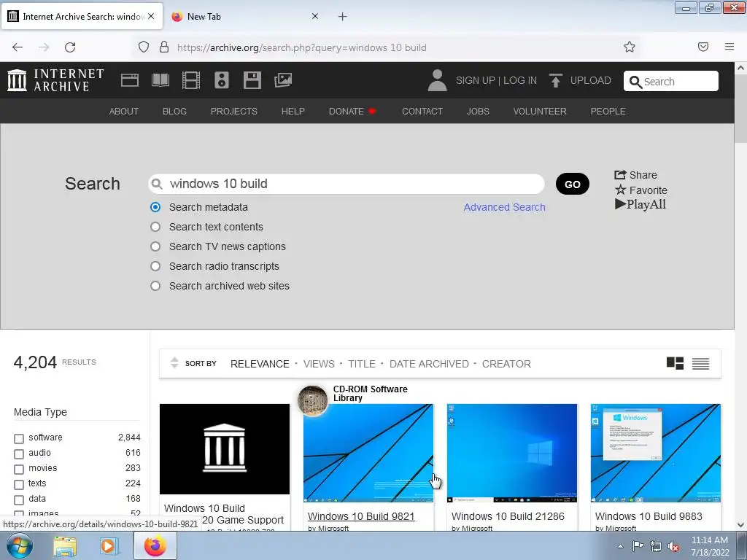
Task: Check the texts media type checkbox
Action: click(19, 485)
